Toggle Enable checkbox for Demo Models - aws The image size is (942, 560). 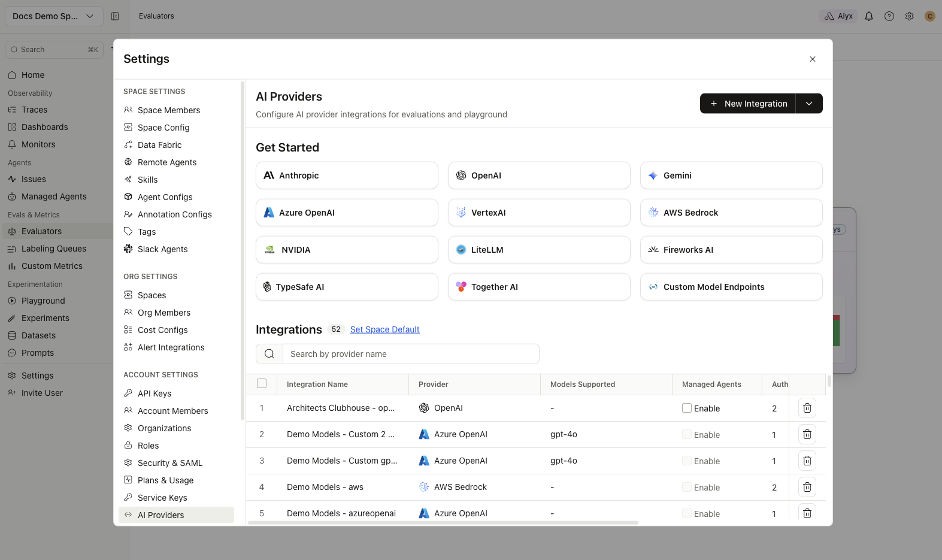(687, 487)
